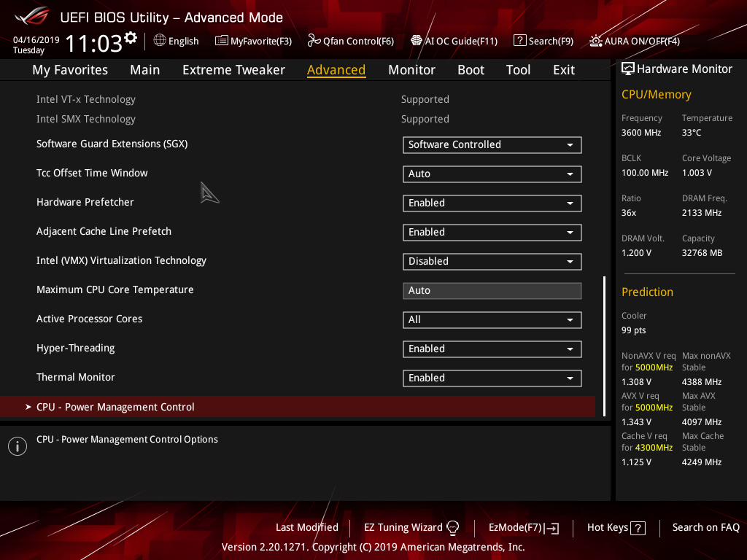This screenshot has height=560, width=747.
Task: Click the Qfan Control fan icon
Action: 314,41
